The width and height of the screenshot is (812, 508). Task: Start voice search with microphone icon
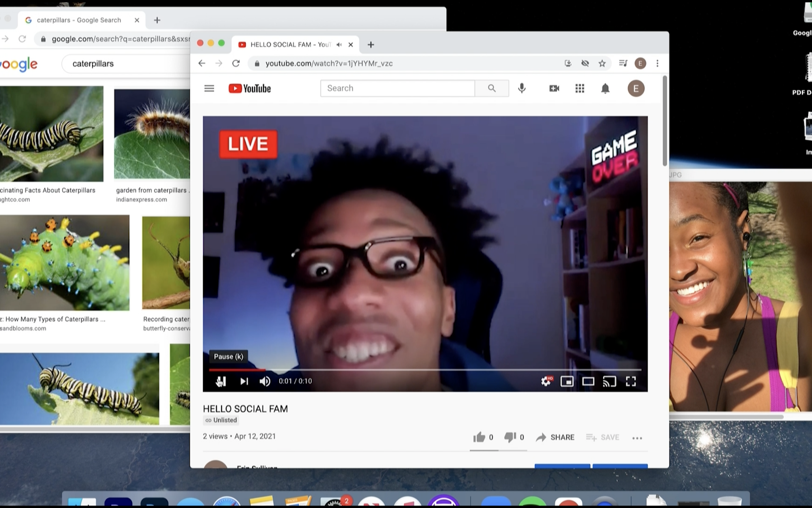(x=522, y=88)
